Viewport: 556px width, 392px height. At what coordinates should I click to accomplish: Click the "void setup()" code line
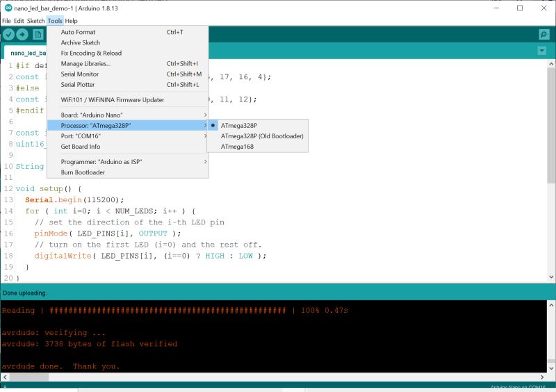click(49, 189)
